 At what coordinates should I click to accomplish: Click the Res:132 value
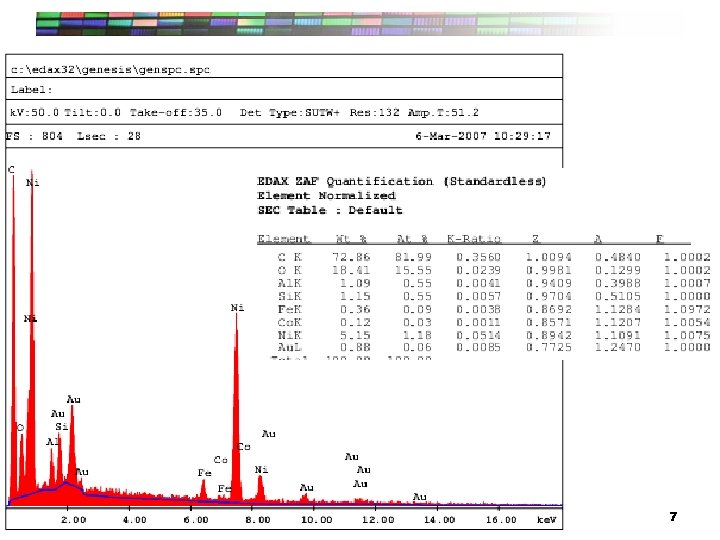tap(374, 112)
